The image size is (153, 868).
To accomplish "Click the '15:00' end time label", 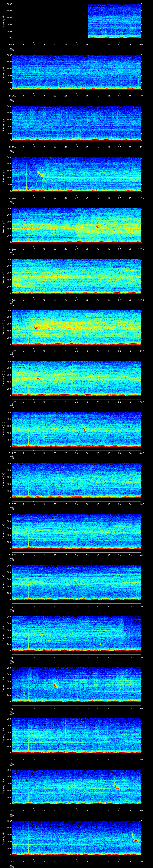I will tap(141, 300).
